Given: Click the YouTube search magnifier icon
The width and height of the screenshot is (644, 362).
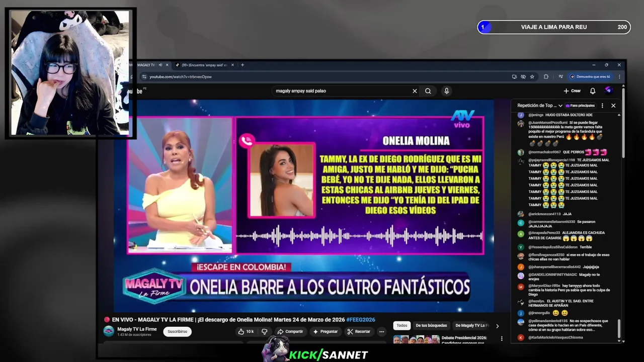Looking at the screenshot, I should click(x=428, y=91).
